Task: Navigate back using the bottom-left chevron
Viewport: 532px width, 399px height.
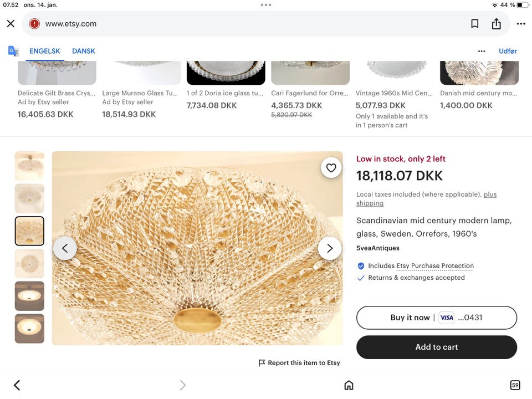Action: coord(17,385)
